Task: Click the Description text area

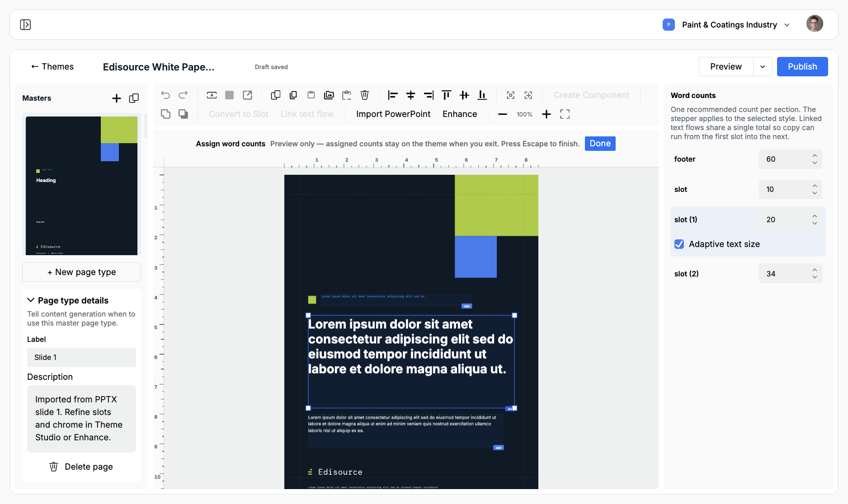Action: coord(81,419)
